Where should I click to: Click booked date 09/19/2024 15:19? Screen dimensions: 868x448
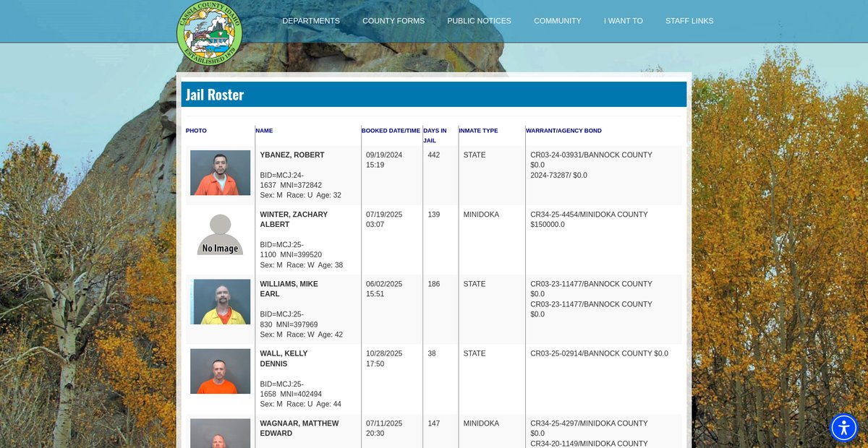[384, 160]
